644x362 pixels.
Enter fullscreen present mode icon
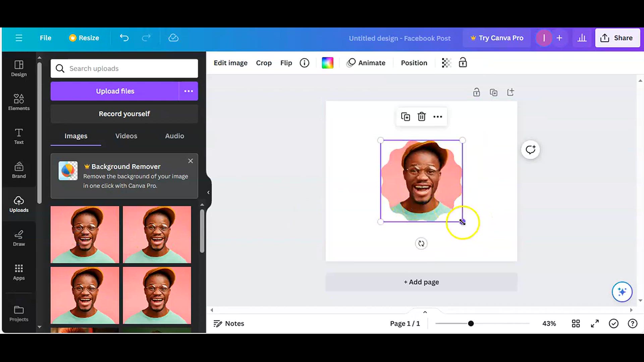pyautogui.click(x=595, y=323)
